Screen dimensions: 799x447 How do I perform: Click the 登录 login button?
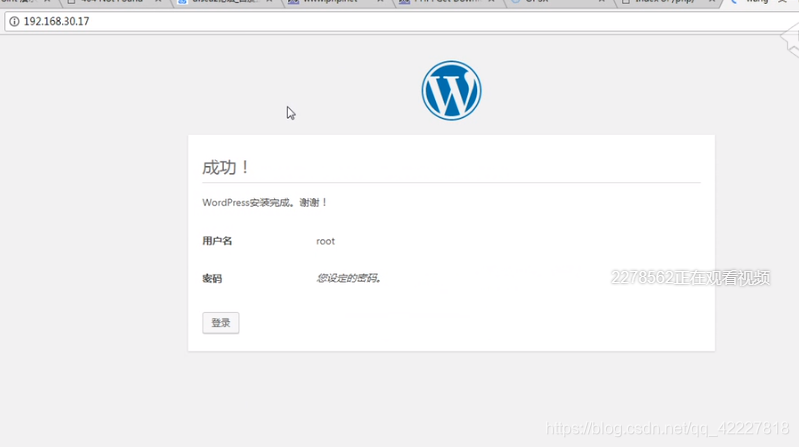[221, 323]
